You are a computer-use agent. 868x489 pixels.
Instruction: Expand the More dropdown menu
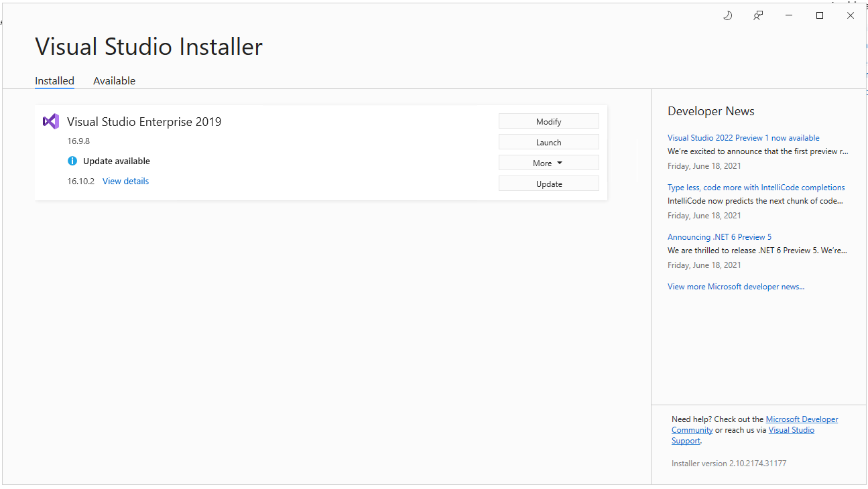click(548, 163)
